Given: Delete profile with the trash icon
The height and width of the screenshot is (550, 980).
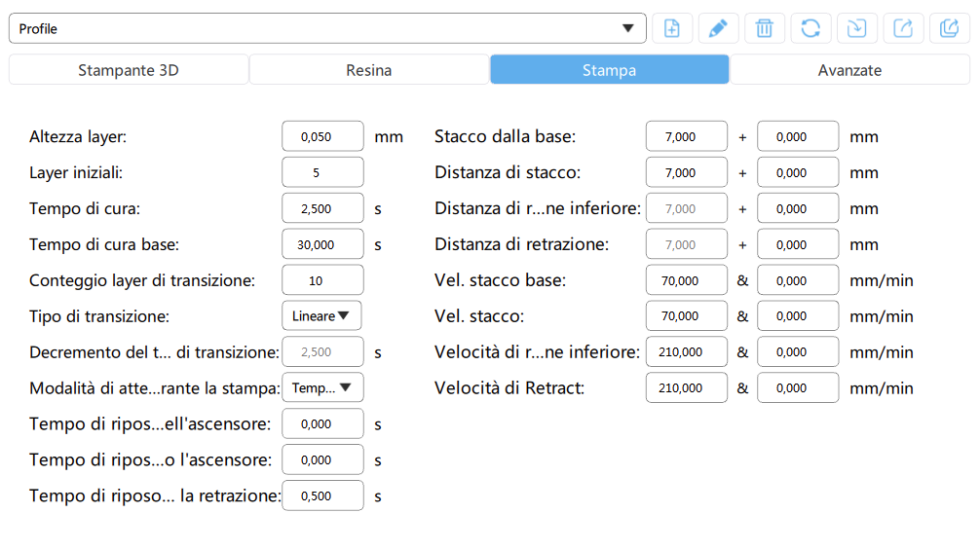Looking at the screenshot, I should (x=765, y=28).
